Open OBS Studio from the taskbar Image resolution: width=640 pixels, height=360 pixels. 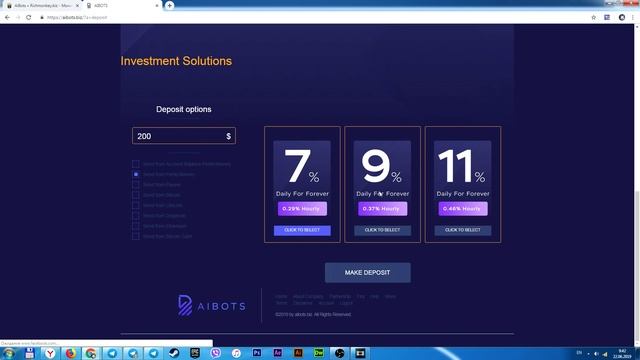(x=340, y=353)
